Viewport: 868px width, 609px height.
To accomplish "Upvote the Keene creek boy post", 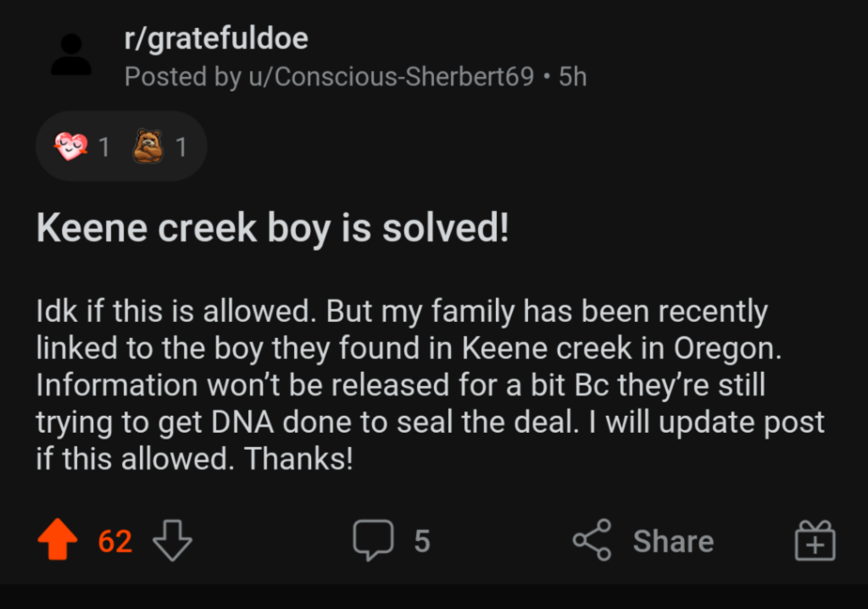I will pos(58,540).
